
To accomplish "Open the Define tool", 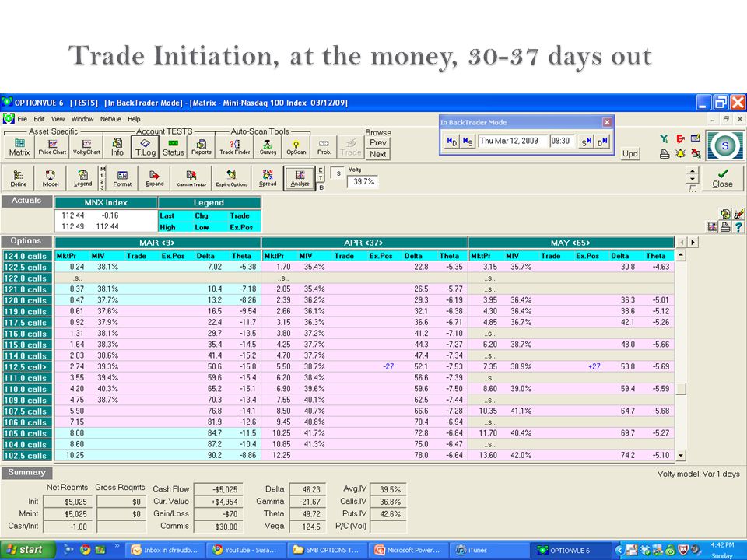I will pyautogui.click(x=19, y=179).
